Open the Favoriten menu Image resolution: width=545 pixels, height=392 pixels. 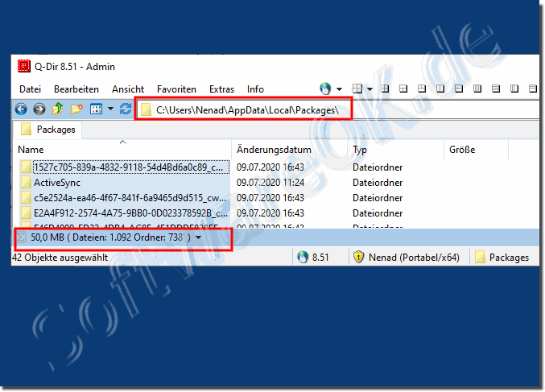tap(176, 89)
